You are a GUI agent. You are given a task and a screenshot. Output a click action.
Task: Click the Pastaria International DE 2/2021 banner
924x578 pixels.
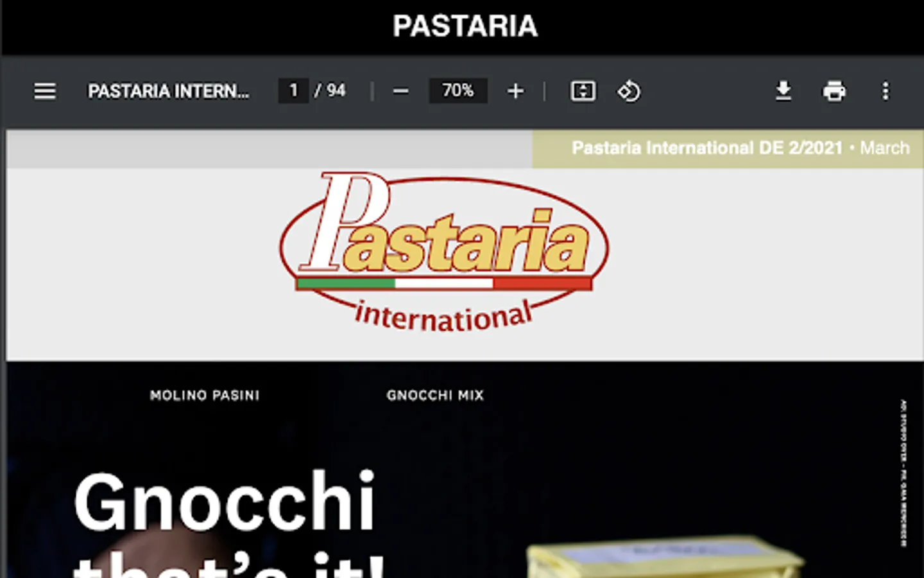click(728, 148)
